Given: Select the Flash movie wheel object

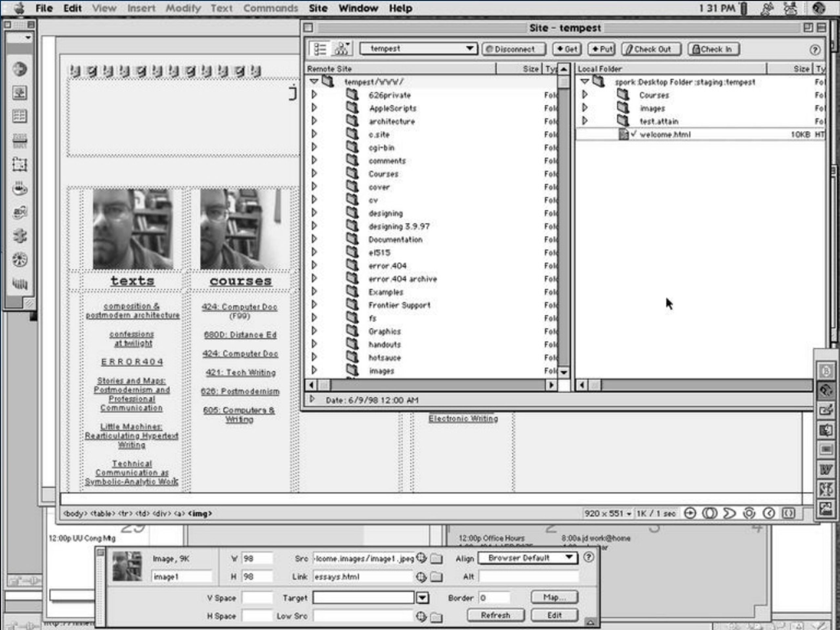Looking at the screenshot, I should click(20, 260).
